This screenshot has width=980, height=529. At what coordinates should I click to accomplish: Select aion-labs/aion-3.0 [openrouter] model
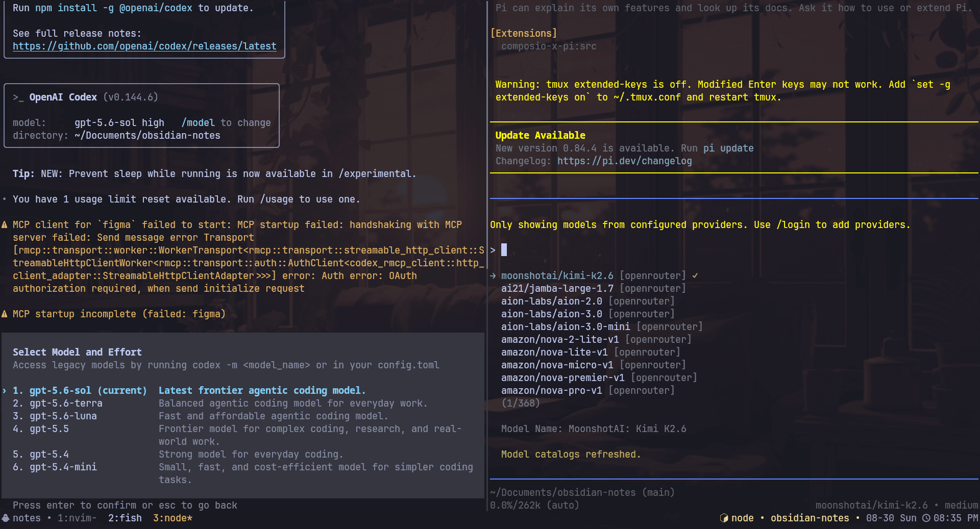click(x=588, y=314)
